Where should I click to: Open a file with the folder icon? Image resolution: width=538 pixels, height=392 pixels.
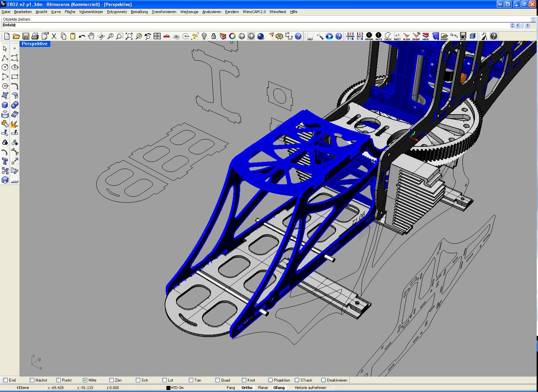[16, 36]
